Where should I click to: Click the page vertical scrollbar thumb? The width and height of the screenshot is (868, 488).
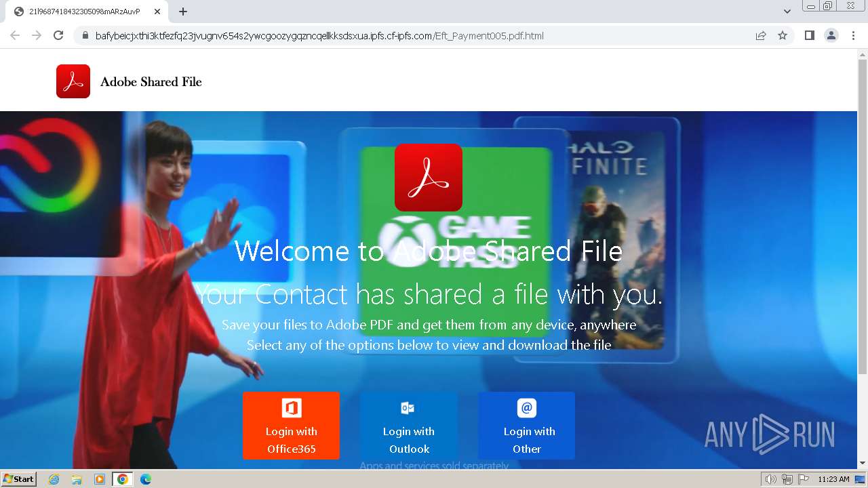pos(863,217)
